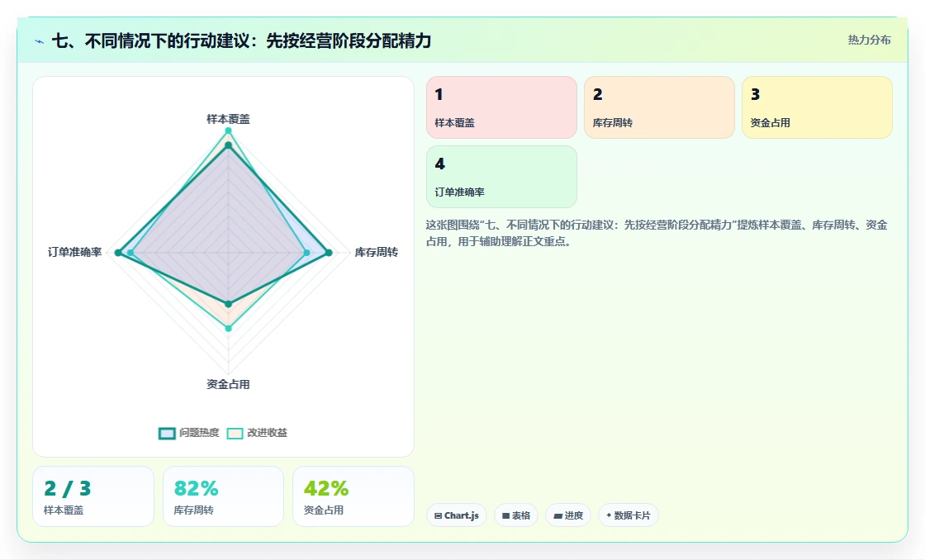Click the light teal point on 资金占用 axis
Screen dimensions: 925x560
(228, 328)
